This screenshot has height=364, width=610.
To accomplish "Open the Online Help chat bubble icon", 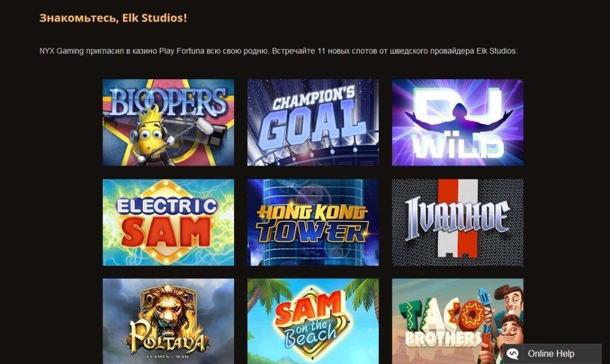I will (513, 353).
